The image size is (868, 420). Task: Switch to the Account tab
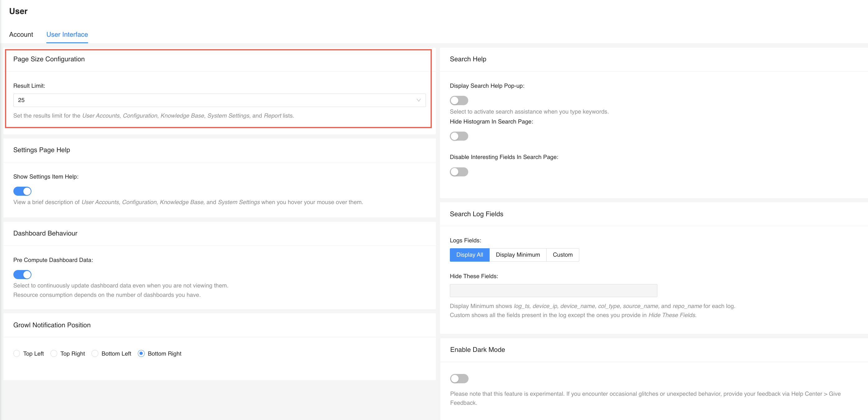pos(21,35)
